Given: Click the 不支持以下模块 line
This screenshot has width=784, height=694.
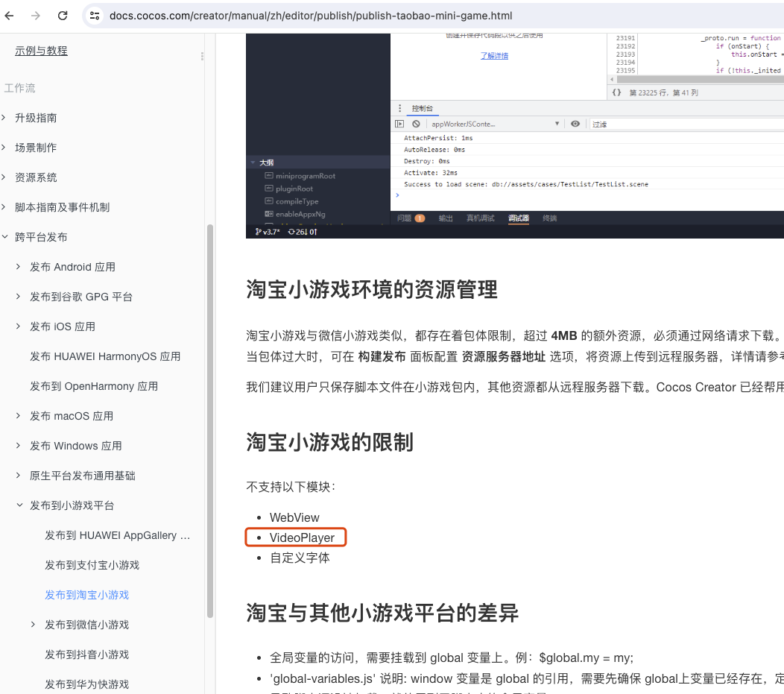Looking at the screenshot, I should (291, 487).
